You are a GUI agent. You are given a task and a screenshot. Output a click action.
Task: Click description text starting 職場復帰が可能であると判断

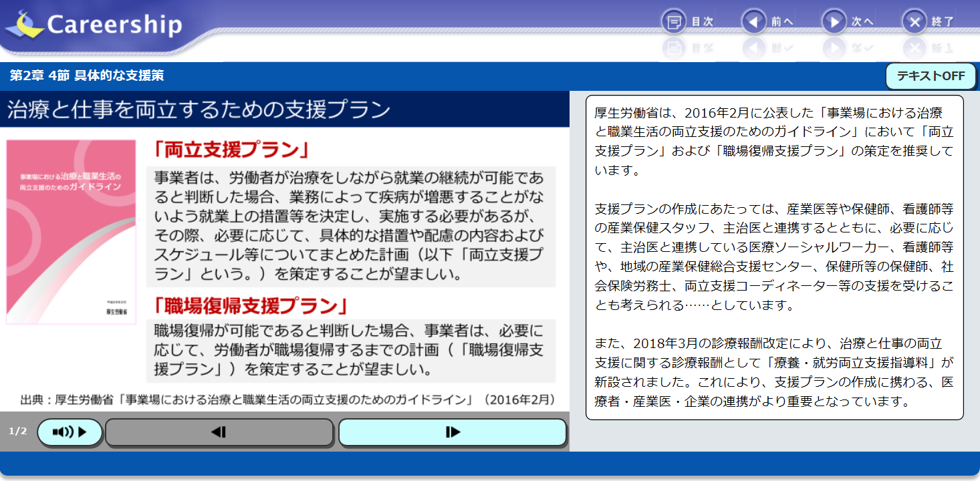(x=351, y=349)
